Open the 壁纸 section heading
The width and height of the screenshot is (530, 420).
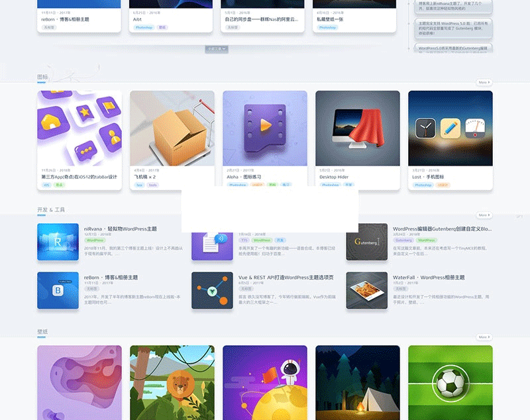point(42,332)
